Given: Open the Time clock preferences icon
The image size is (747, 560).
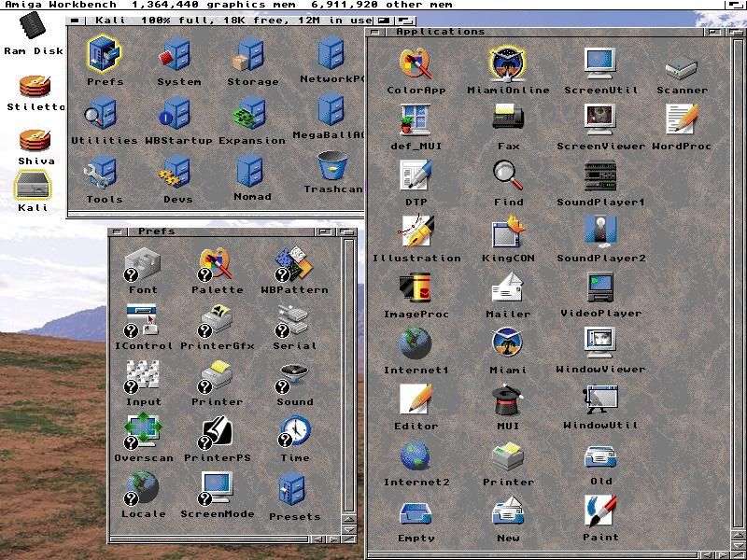Looking at the screenshot, I should point(294,431).
